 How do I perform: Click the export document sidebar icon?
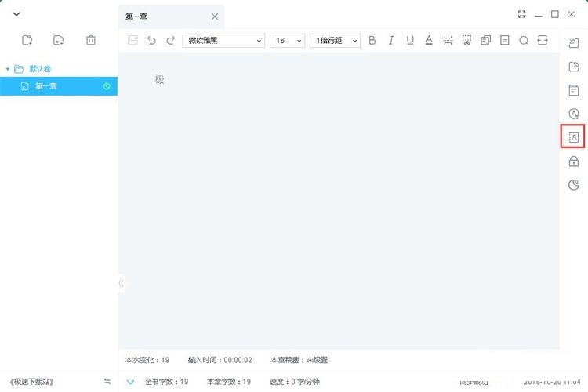(x=574, y=67)
